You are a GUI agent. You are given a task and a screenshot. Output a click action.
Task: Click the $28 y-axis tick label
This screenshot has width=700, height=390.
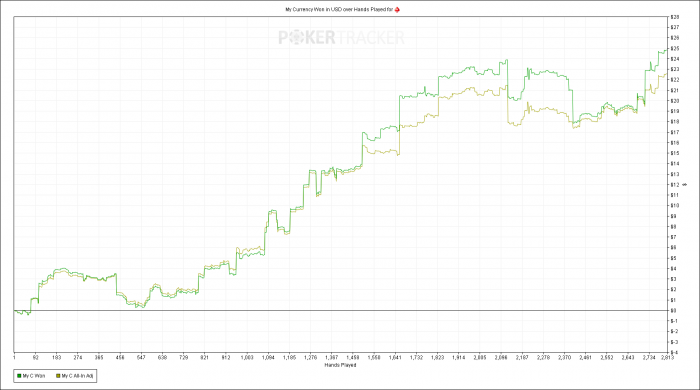675,17
